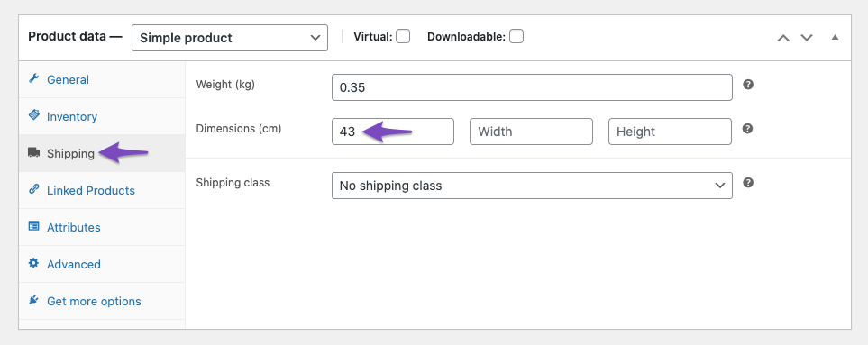
Task: Open the Advanced tab
Action: pyautogui.click(x=102, y=264)
